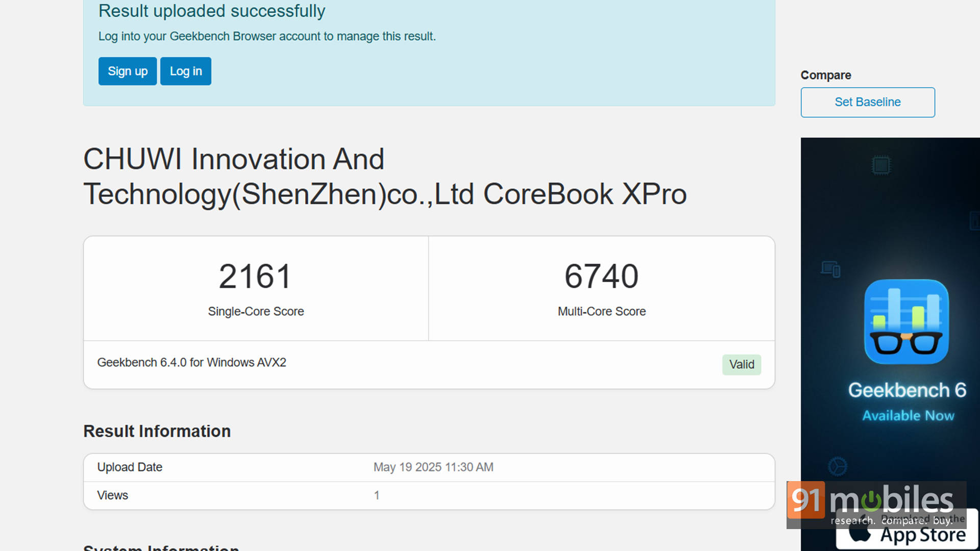Image resolution: width=980 pixels, height=551 pixels.
Task: Click the CPU chip icon in the ad
Action: click(x=881, y=165)
